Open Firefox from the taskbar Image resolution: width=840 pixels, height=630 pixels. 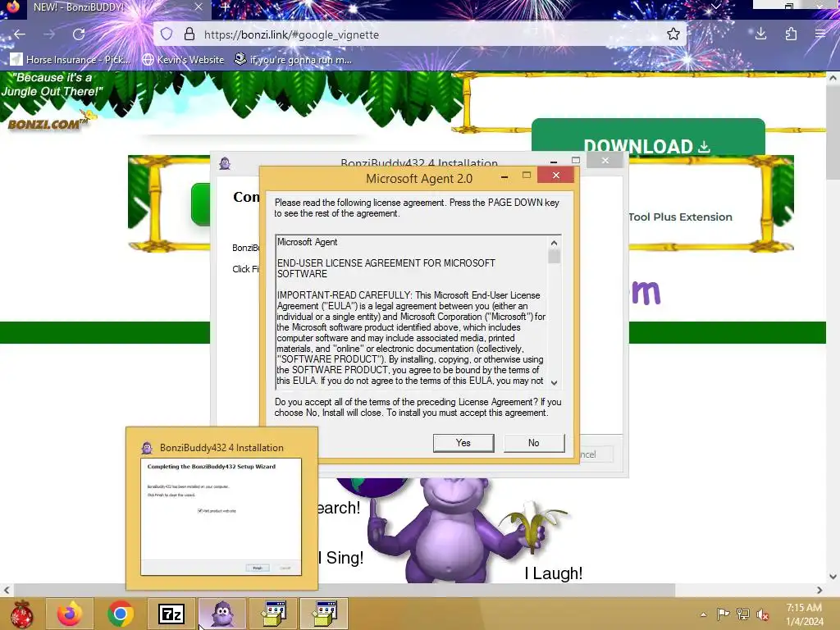click(x=70, y=614)
